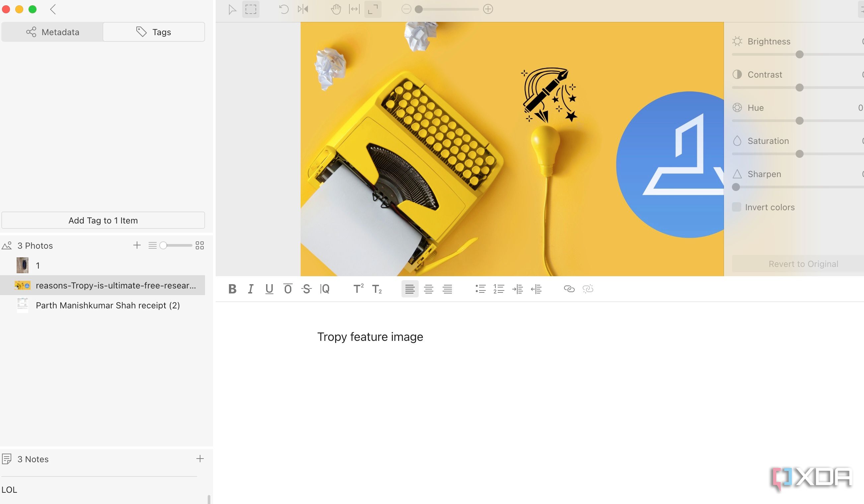The width and height of the screenshot is (864, 504).
Task: Adjust the Brightness slider handle
Action: (x=799, y=54)
